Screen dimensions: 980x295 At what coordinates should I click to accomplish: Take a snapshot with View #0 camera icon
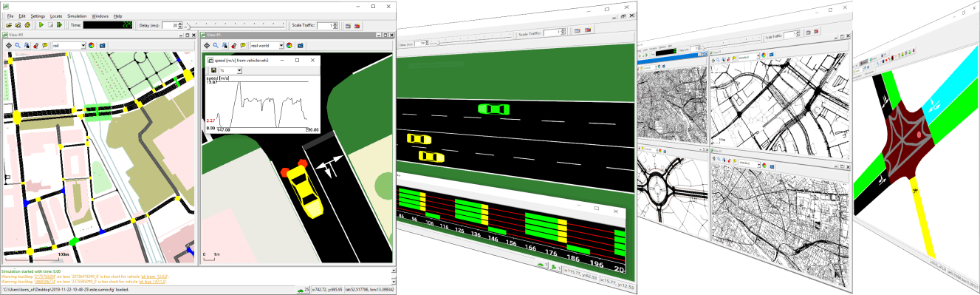(x=103, y=45)
